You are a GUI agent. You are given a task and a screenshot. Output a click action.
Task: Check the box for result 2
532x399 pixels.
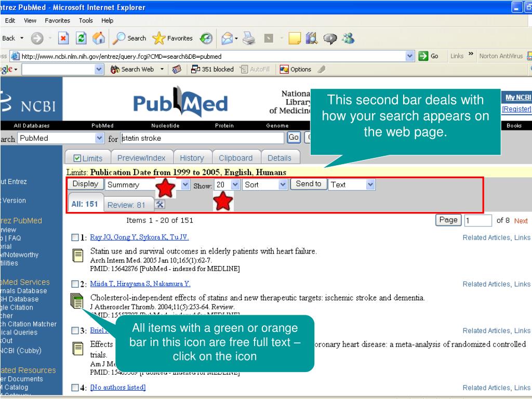(x=75, y=284)
